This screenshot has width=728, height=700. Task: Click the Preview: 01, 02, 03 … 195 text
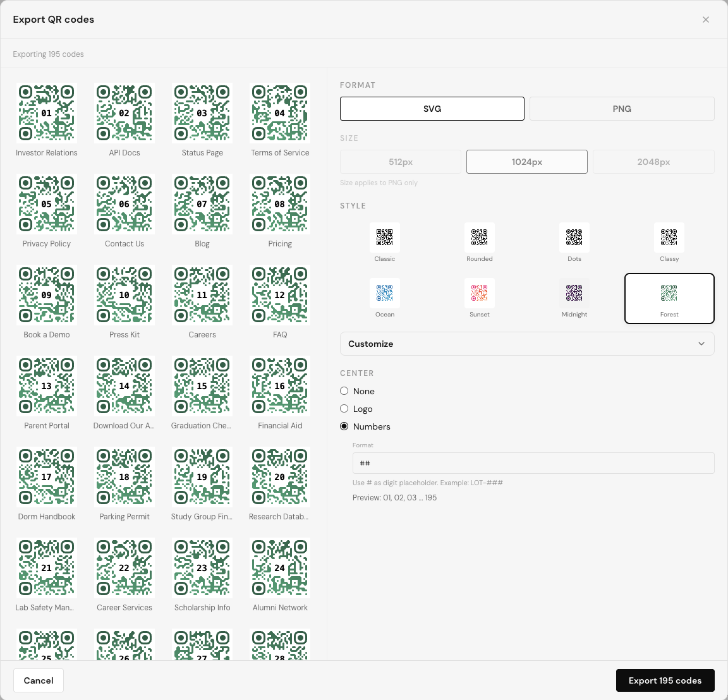(394, 498)
